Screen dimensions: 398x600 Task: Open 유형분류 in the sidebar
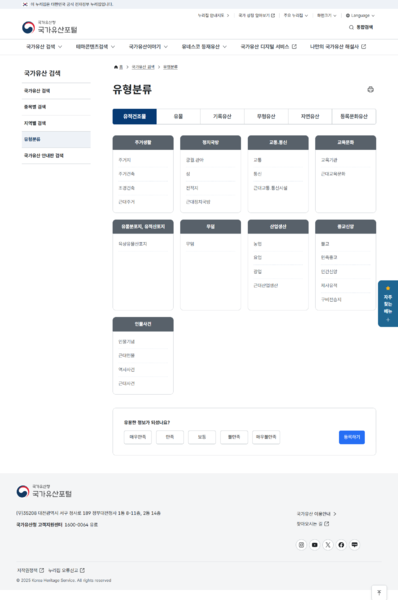56,139
